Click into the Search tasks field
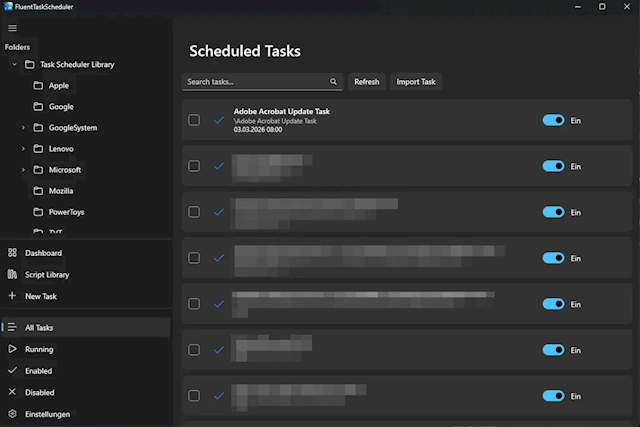640x427 pixels. click(255, 82)
